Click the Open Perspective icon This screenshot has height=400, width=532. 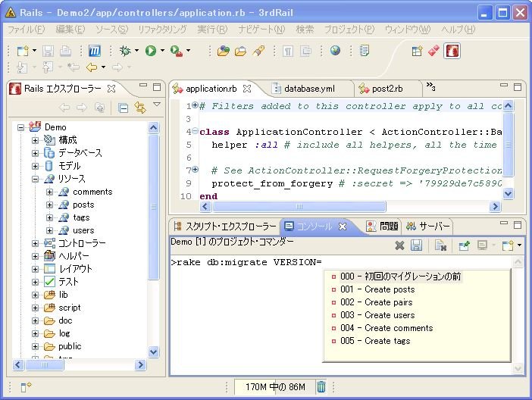coord(417,51)
